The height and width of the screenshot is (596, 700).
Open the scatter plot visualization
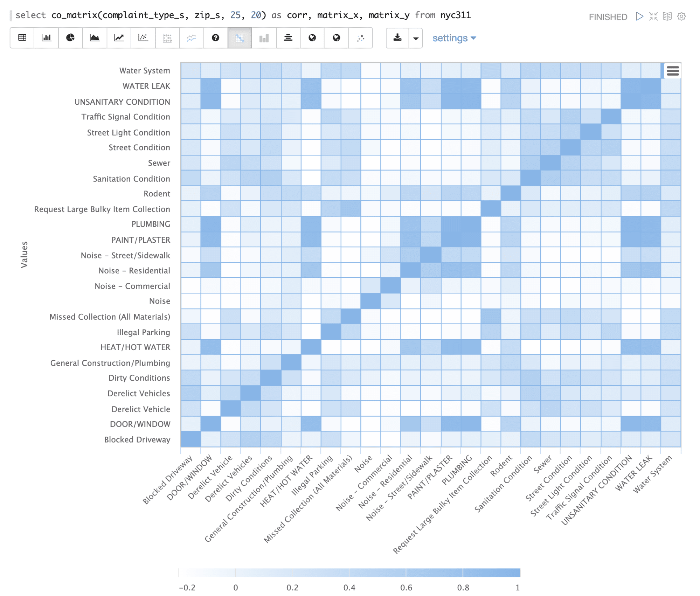(x=143, y=38)
